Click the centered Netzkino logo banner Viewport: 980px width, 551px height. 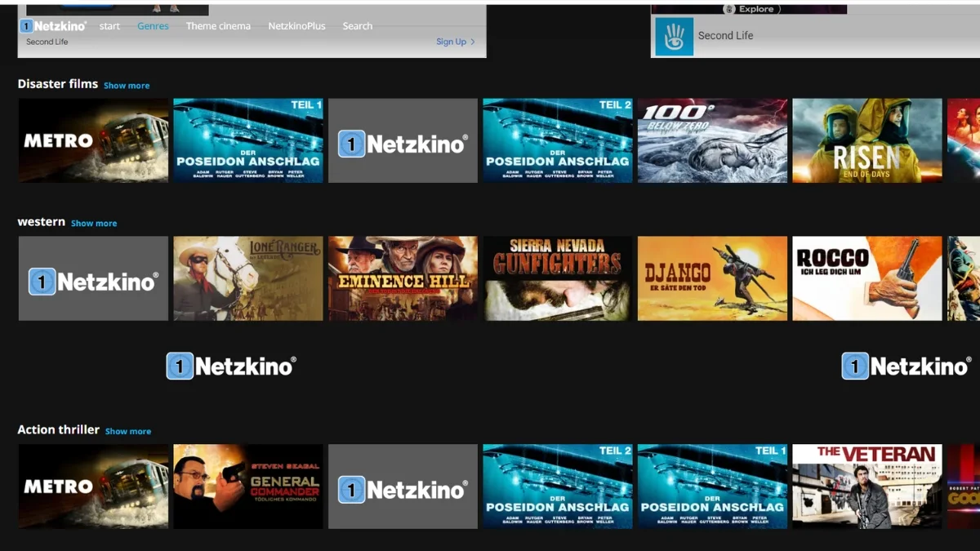pyautogui.click(x=231, y=365)
